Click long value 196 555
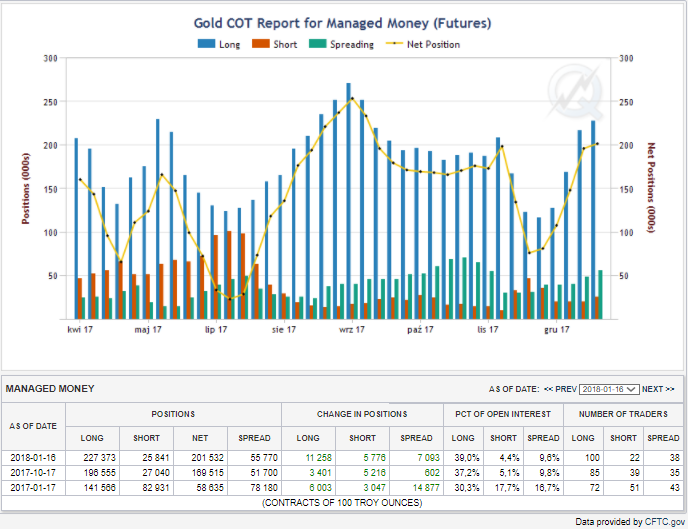 tap(100, 473)
